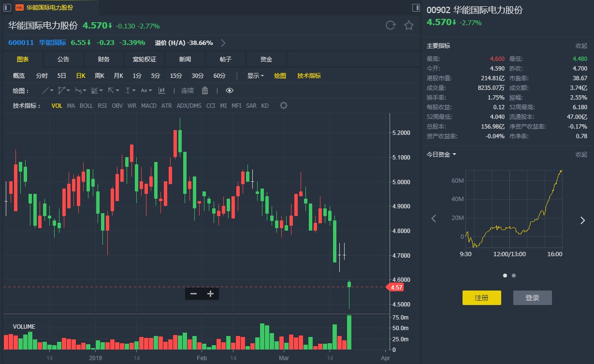Open A-share 600011 华能国际 link

[x=37, y=43]
